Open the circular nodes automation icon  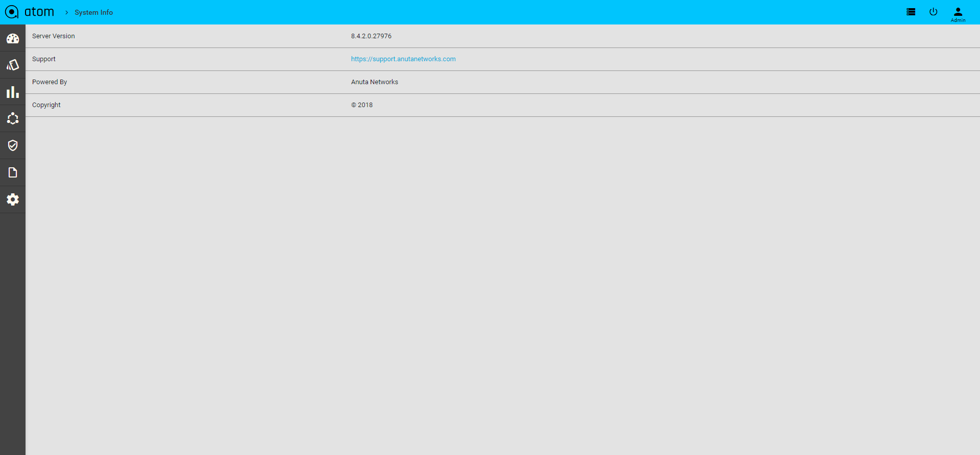[13, 119]
